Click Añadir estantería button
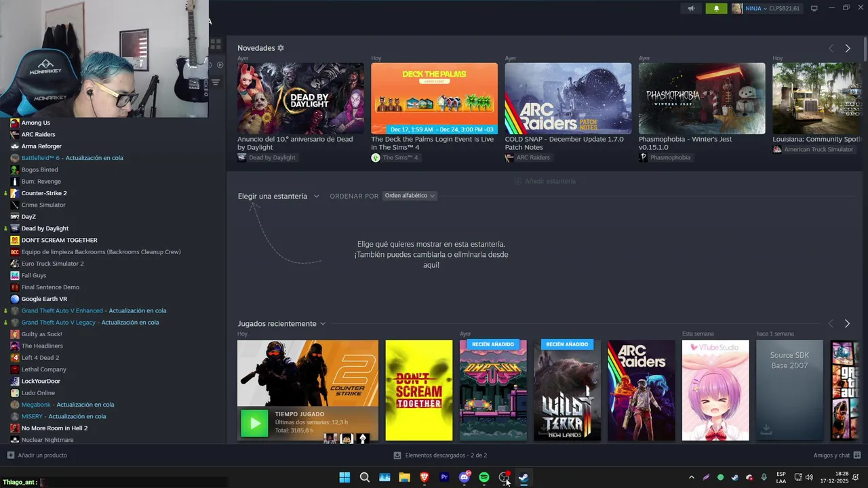The width and height of the screenshot is (868, 488). [545, 182]
